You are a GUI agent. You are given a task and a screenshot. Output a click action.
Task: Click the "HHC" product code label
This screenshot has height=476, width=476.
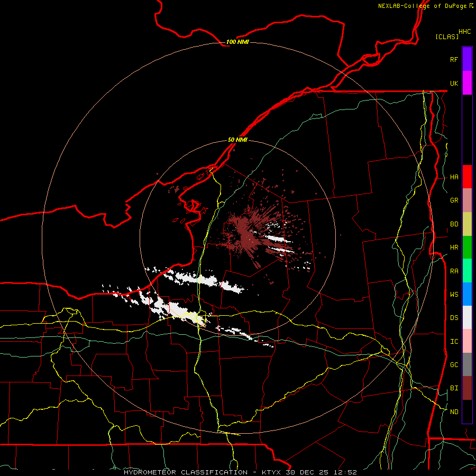point(464,32)
